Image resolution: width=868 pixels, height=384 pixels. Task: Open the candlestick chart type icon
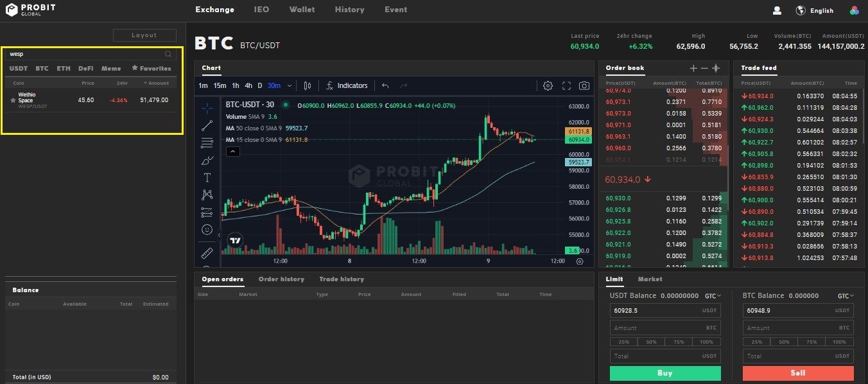(x=307, y=85)
